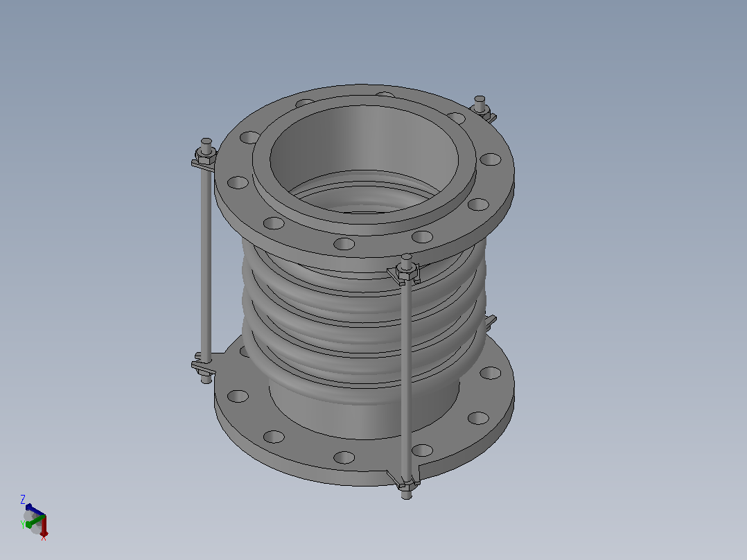Screen dimensions: 747x560
Task: Click bottom nut of front tie rod
Action: [x=407, y=486]
